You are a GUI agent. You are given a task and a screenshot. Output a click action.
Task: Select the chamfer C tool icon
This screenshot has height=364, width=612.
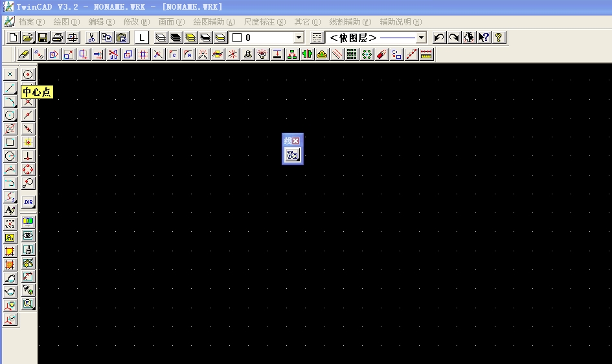coord(173,54)
